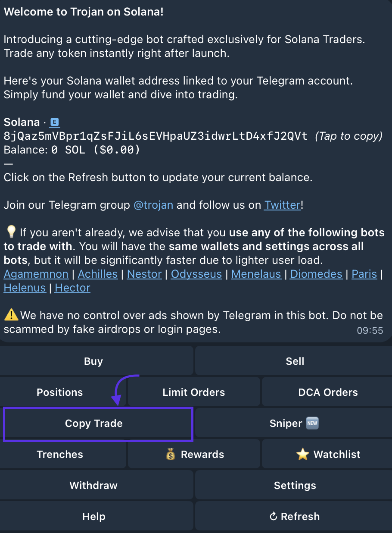Open DCA Orders
392x533 pixels.
(328, 392)
